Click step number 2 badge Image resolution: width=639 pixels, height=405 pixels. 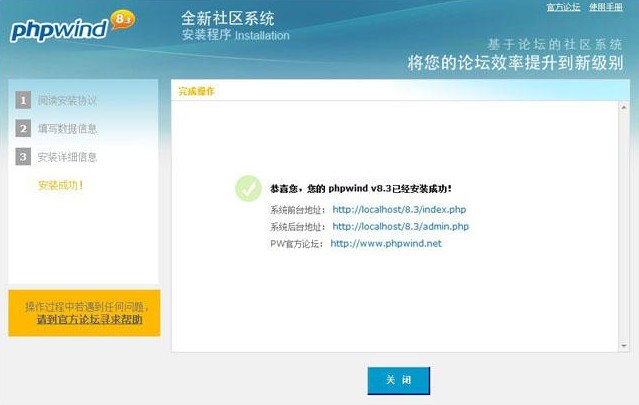23,129
